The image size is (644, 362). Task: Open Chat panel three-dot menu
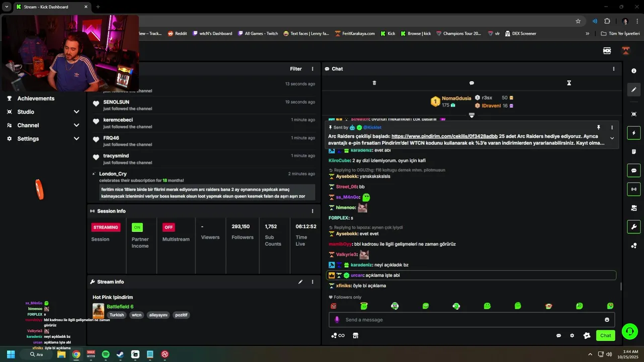613,69
